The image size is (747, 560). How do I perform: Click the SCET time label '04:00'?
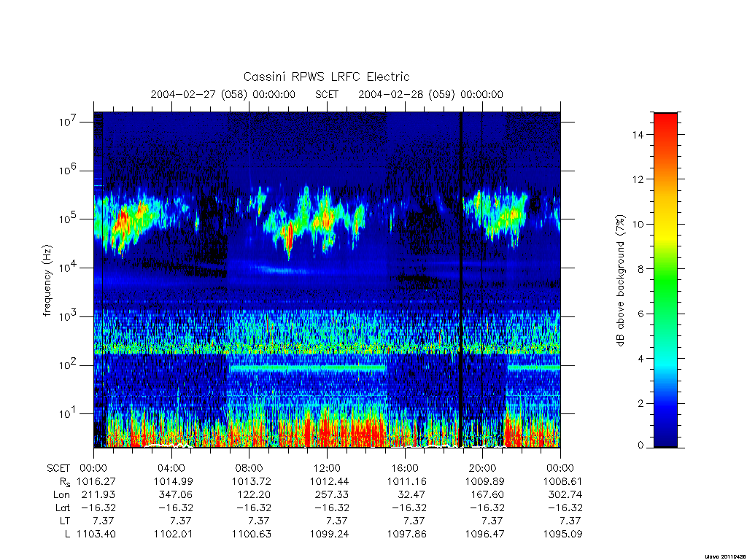[x=171, y=468]
